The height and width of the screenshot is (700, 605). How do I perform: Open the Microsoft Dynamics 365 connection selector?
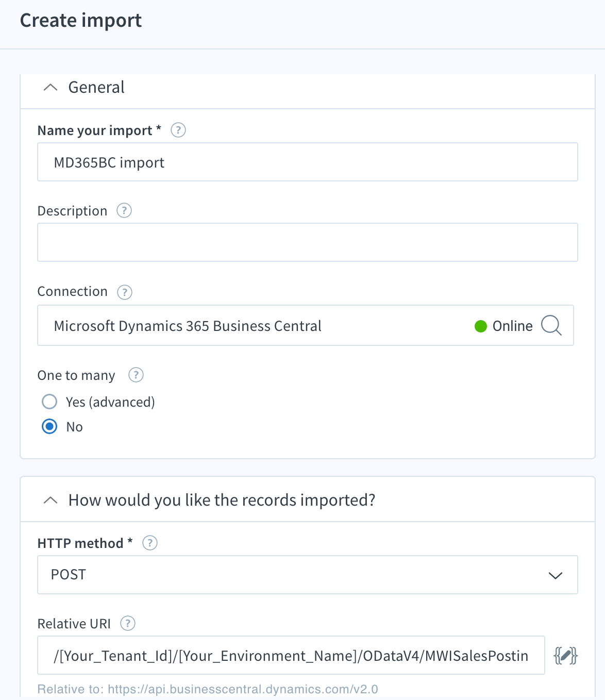click(305, 325)
